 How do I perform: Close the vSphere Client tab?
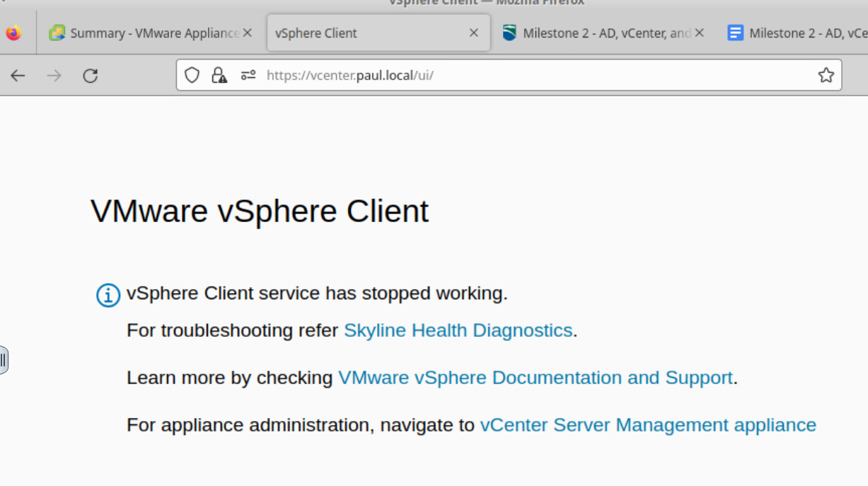tap(474, 33)
